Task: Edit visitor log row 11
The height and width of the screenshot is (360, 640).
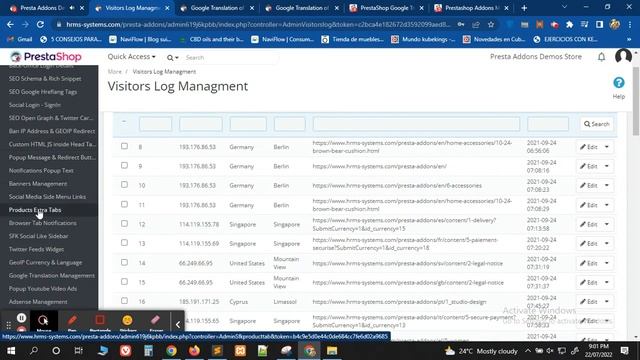Action: tap(589, 205)
